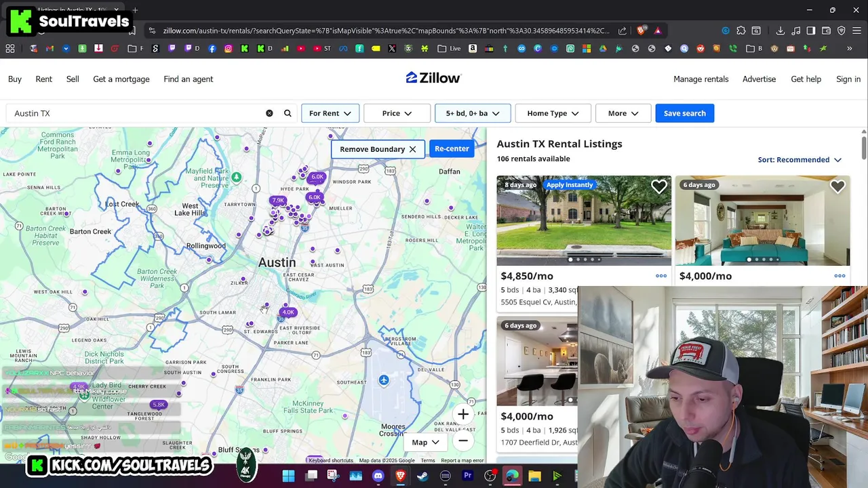Open Instagram bookmark icon
The width and height of the screenshot is (868, 488).
pos(228,49)
